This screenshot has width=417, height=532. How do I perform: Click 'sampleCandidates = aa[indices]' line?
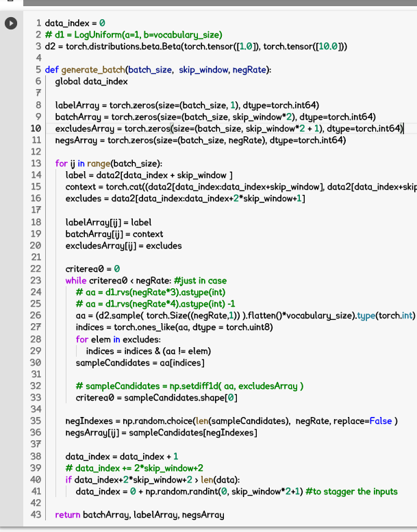[140, 363]
